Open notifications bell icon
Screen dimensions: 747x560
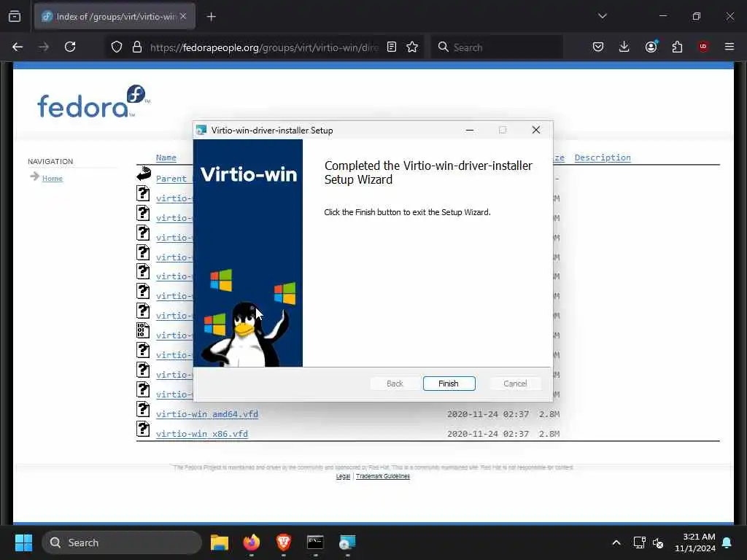point(727,542)
